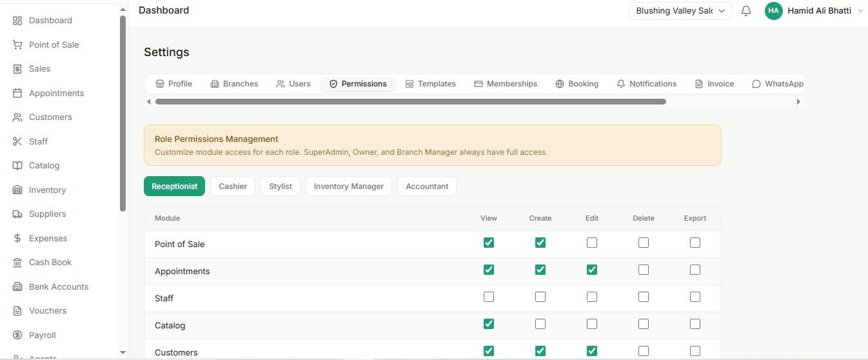
Task: Click the Appointments calendar icon
Action: tap(17, 93)
